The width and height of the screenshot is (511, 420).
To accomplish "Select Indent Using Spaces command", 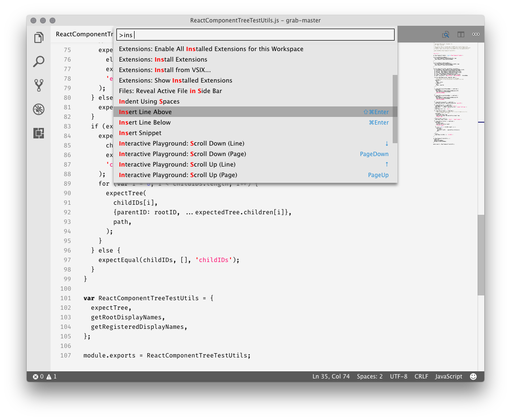I will point(253,101).
